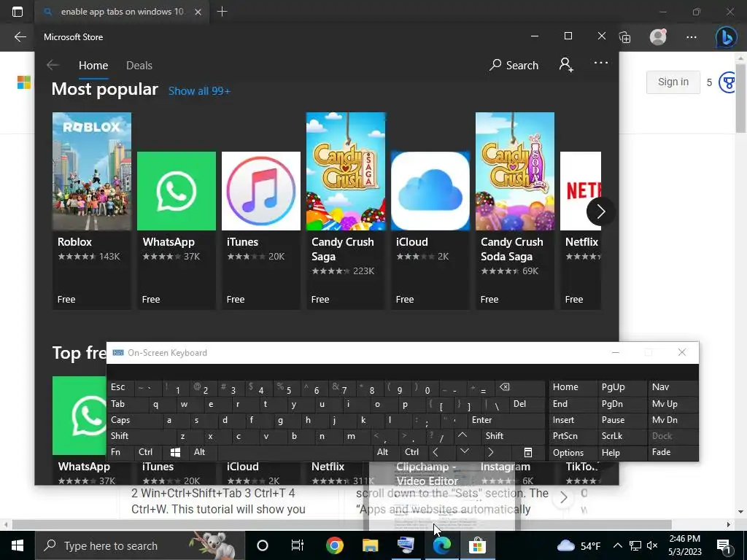Click horizontal scrollbar of webpage
This screenshot has height=560, width=747.
pyautogui.click(x=342, y=524)
